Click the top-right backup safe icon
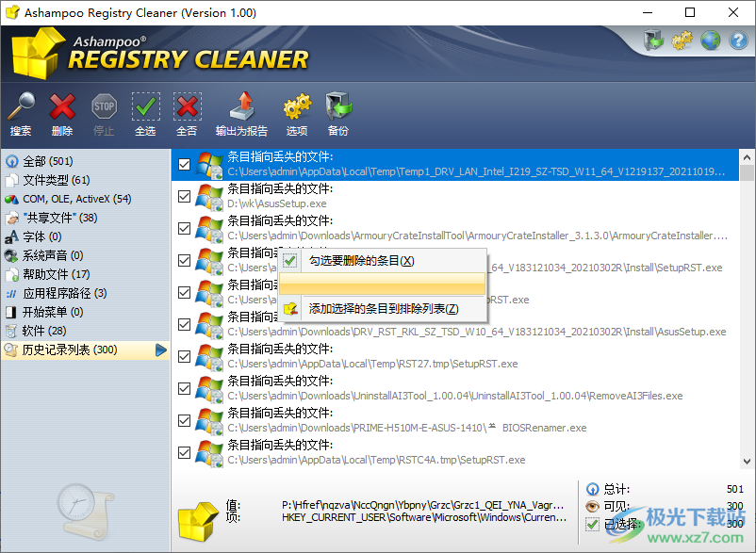 pos(654,41)
